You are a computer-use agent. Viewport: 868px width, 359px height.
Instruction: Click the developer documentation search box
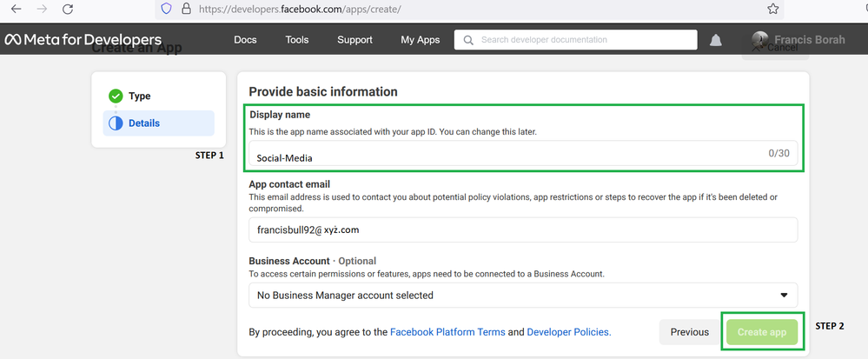coord(576,40)
